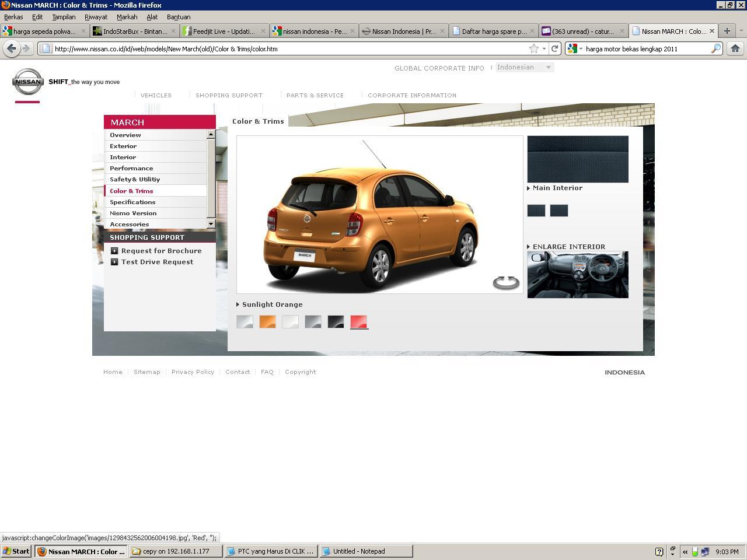Screen dimensions: 747x560
Task: Close the Nissan MARCH tab
Action: pyautogui.click(x=711, y=31)
